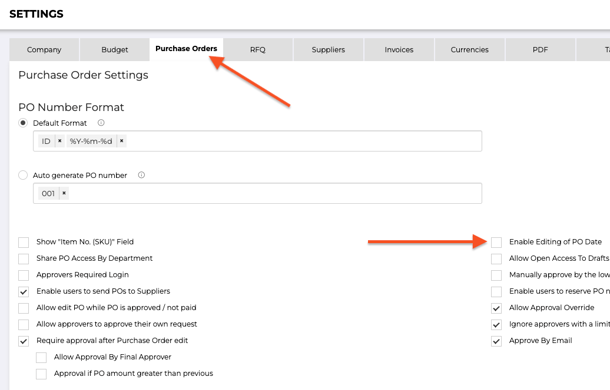Screen dimensions: 610x390
Task: Open the Invoices tab
Action: [x=399, y=49]
